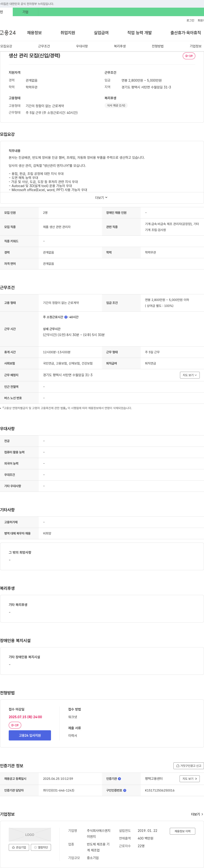Screen dimensions: 204x868
Task: Open the help icon beside 인증기관
Action: [119, 779]
